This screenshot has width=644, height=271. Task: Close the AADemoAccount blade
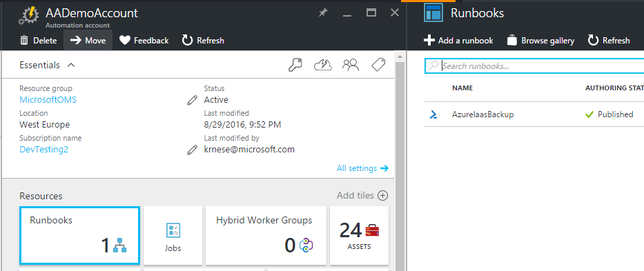coord(395,12)
